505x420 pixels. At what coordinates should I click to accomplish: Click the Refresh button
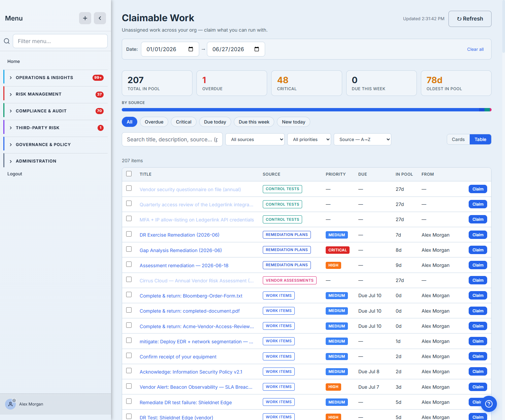coord(470,19)
